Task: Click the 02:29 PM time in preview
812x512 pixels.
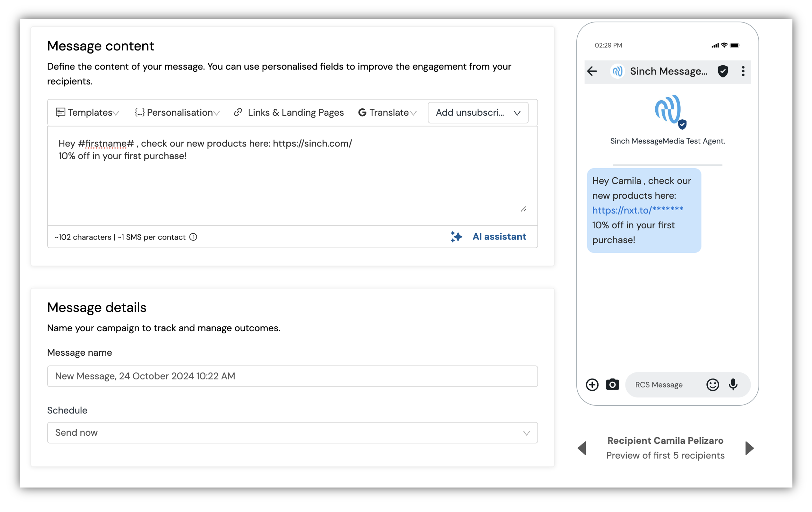Action: click(608, 45)
